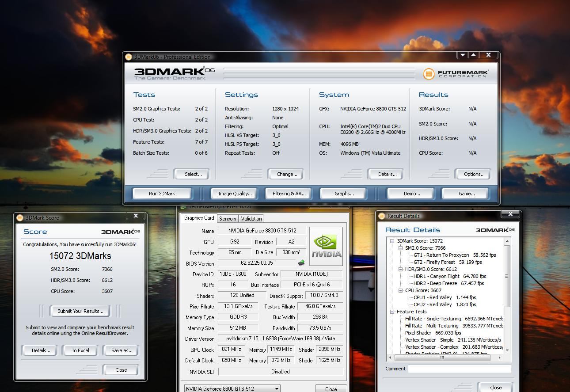Click the 3DMark Score window title icon
The height and width of the screenshot is (392, 570).
point(19,217)
